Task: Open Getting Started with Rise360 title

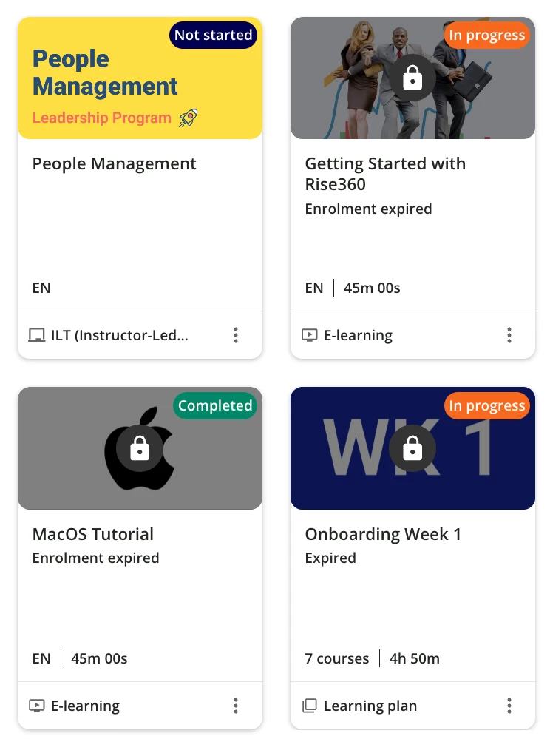Action: click(385, 173)
